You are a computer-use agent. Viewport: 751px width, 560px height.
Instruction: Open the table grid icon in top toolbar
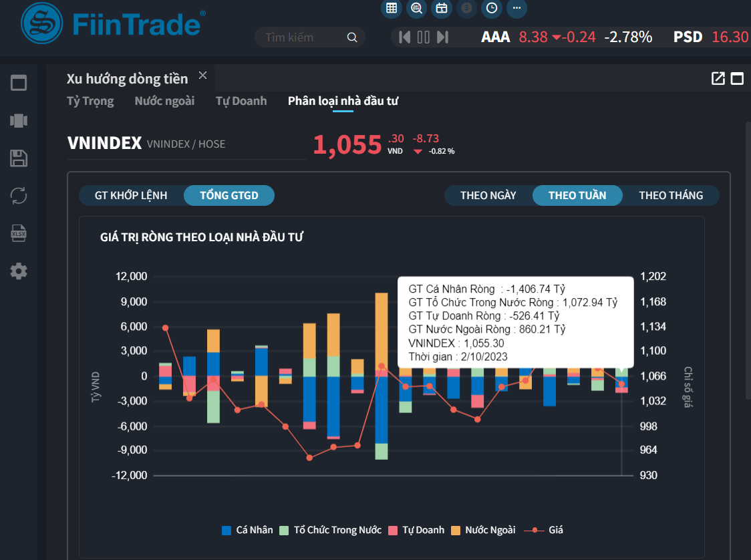coord(392,8)
